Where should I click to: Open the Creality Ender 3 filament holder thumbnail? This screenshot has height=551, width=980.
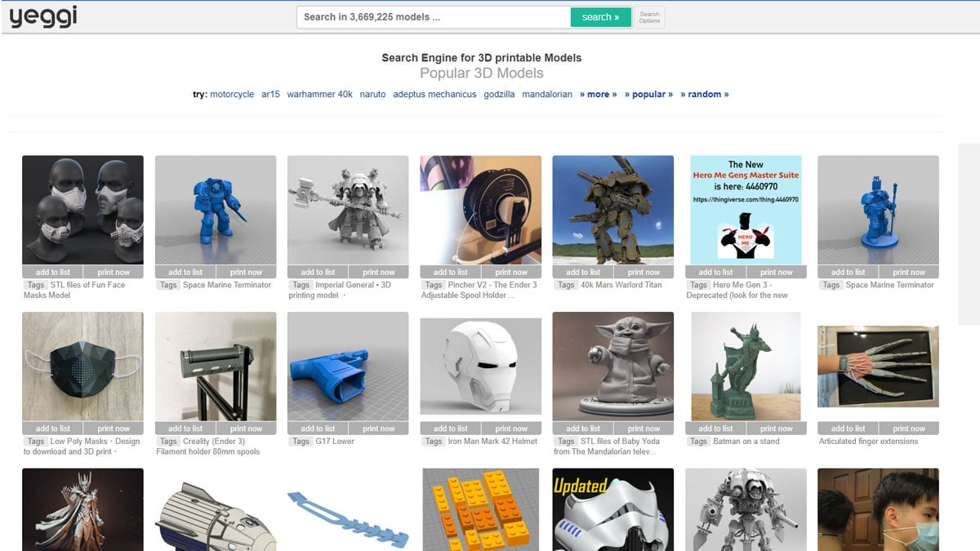(216, 367)
